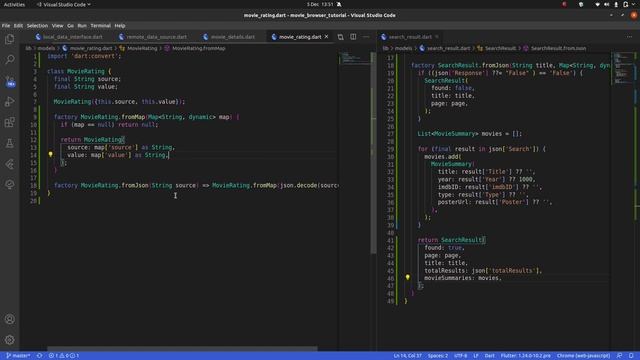
Task: Close the search_result.dart tab
Action: point(437,37)
